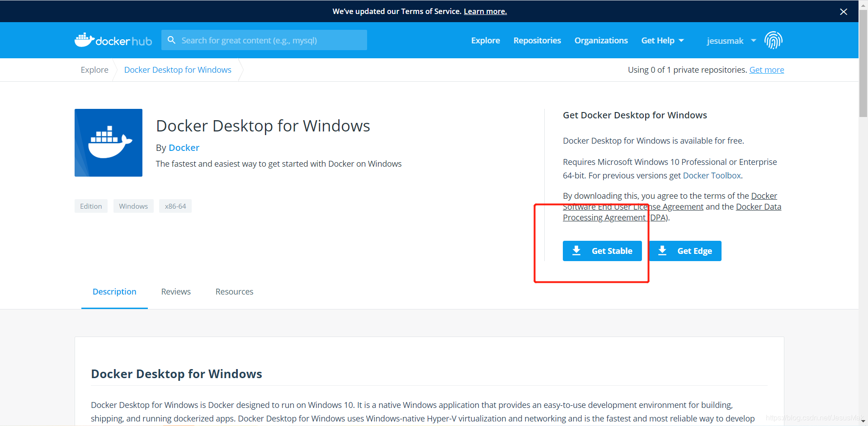Click the scrollbar down arrow
This screenshot has width=868, height=426.
pyautogui.click(x=863, y=421)
